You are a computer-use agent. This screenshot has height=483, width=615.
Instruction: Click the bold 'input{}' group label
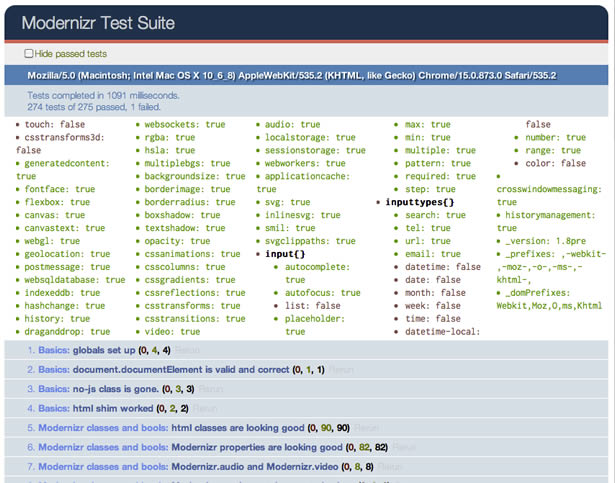tap(285, 254)
